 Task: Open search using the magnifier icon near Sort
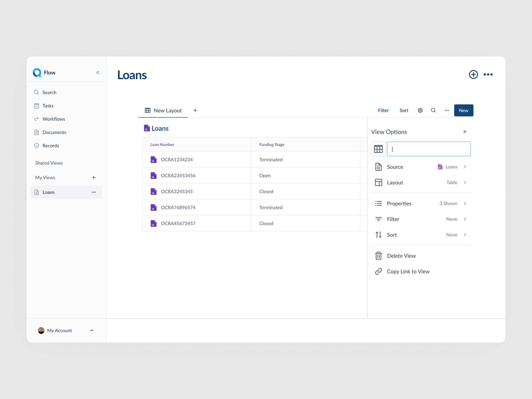click(433, 110)
